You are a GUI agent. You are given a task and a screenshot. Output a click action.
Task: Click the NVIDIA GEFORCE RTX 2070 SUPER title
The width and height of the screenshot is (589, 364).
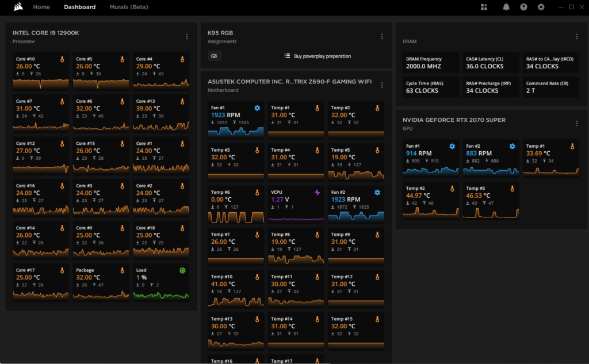click(x=454, y=120)
